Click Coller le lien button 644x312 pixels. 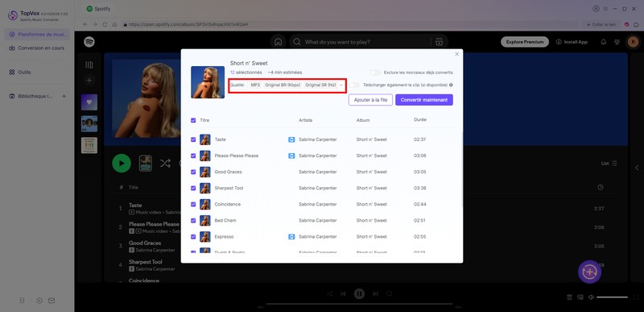tap(601, 25)
